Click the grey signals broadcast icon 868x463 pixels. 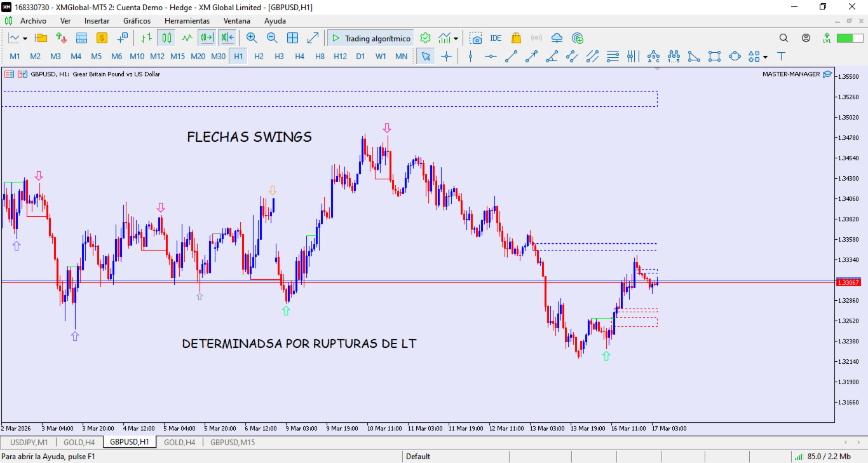click(x=536, y=38)
